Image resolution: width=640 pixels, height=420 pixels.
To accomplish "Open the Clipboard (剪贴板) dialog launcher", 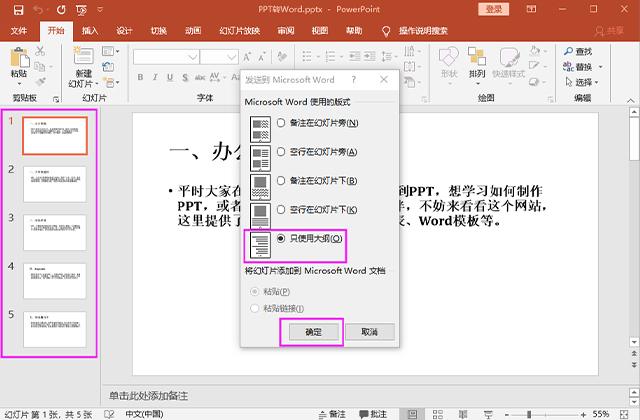I will 56,99.
